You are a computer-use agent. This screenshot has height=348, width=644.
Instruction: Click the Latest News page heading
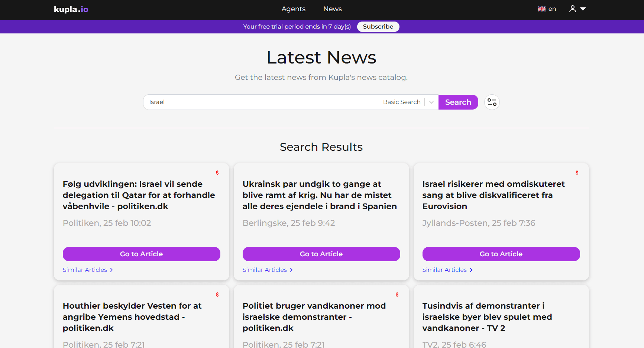point(321,58)
